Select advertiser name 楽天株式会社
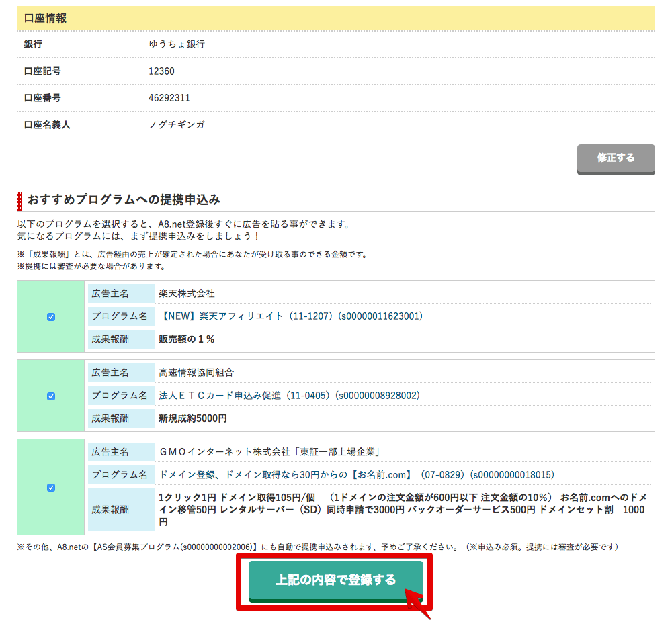 click(187, 294)
